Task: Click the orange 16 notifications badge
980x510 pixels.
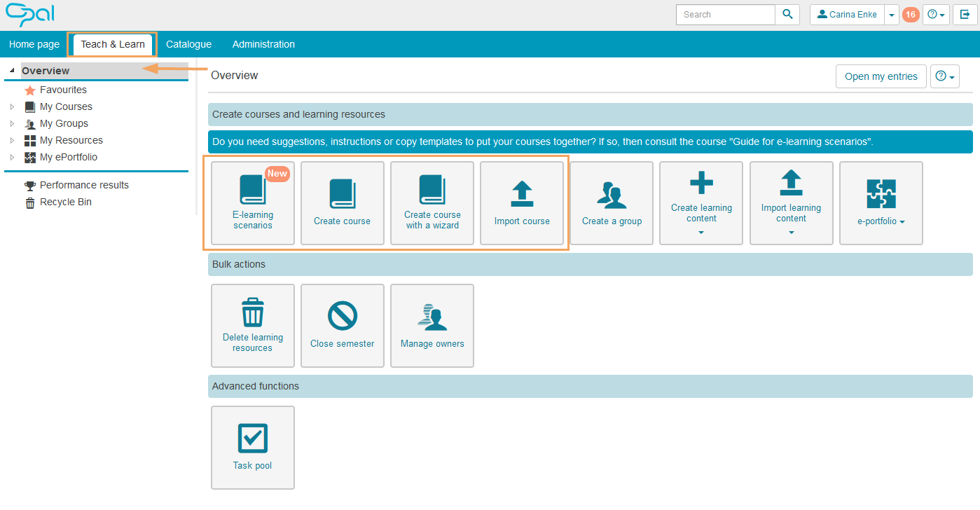Action: [911, 14]
